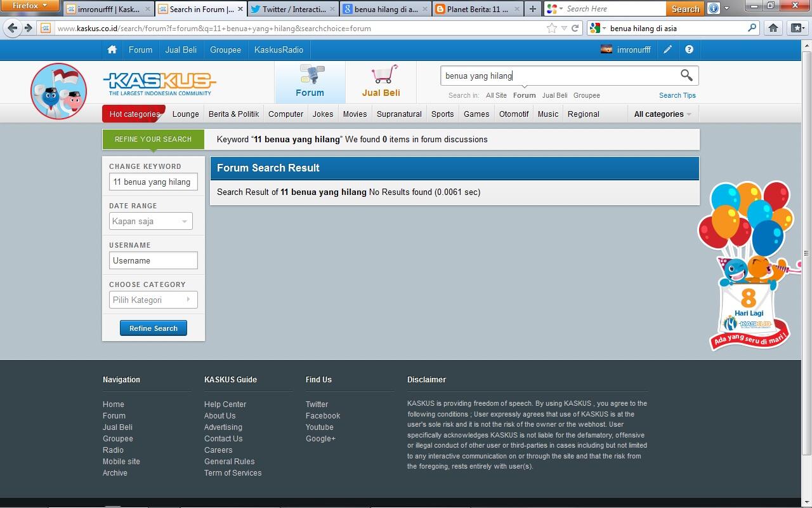Open address bar history dropdown arrow
Screen dimensions: 812x508
(564, 28)
